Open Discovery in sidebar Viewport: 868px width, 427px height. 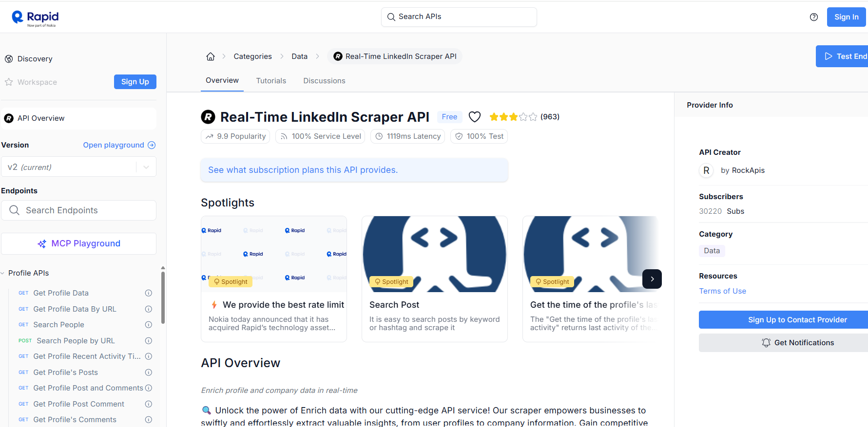[x=35, y=59]
